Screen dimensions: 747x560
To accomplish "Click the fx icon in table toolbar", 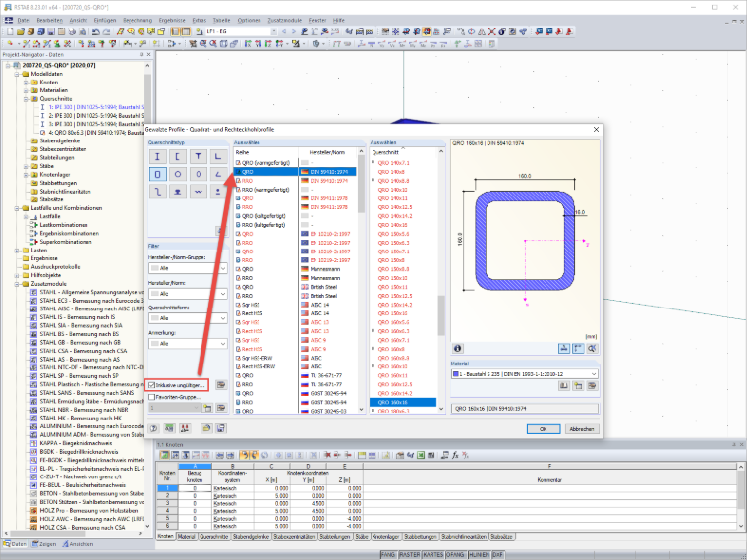I will pyautogui.click(x=455, y=455).
